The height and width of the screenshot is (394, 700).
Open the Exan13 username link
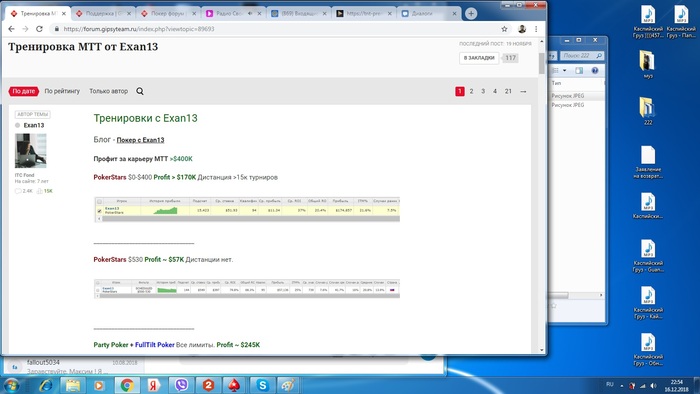click(x=34, y=125)
